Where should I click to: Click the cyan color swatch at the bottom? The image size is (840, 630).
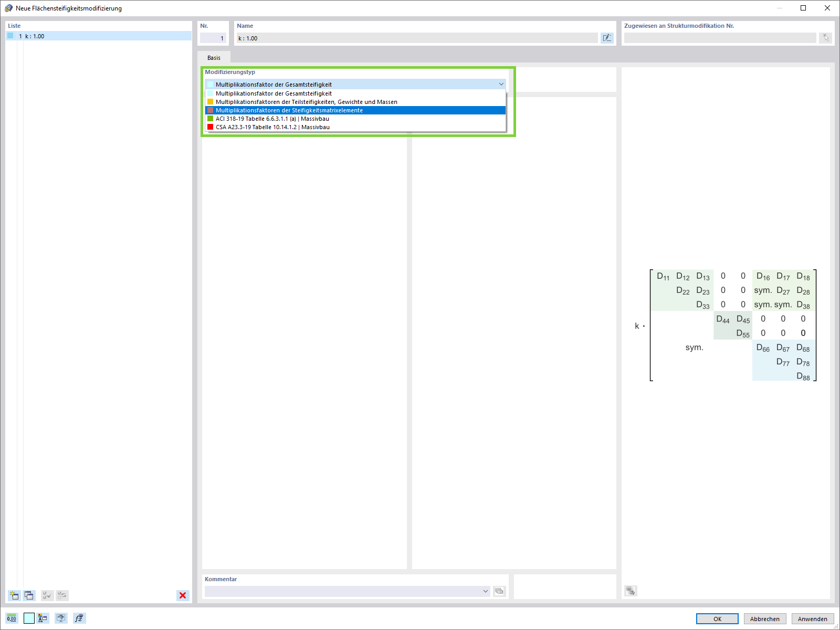click(29, 618)
